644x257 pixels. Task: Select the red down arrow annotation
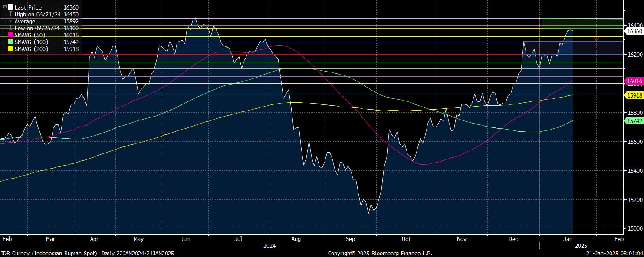596,36
